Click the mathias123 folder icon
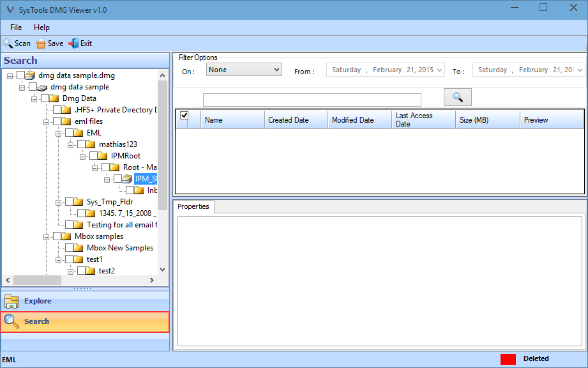Image resolution: width=588 pixels, height=368 pixels. (x=91, y=144)
